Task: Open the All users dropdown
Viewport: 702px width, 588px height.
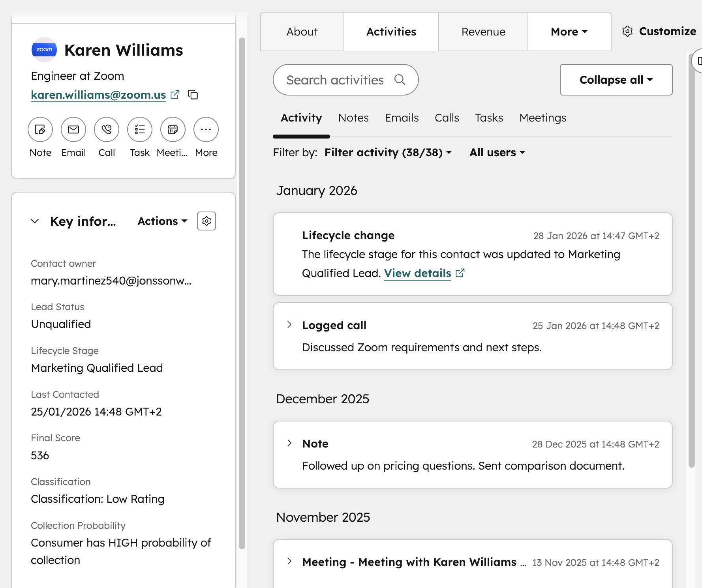Action: pyautogui.click(x=496, y=153)
